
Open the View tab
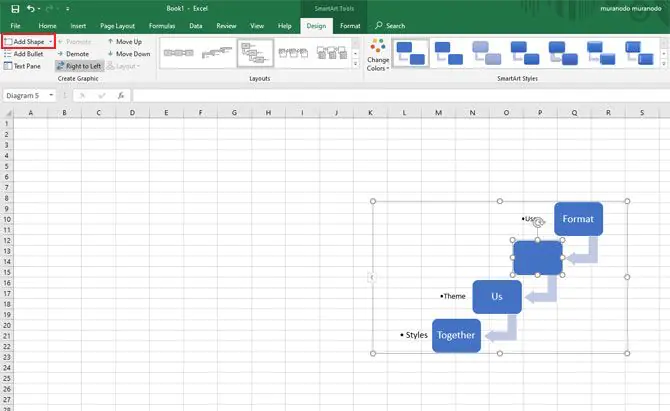tap(257, 26)
